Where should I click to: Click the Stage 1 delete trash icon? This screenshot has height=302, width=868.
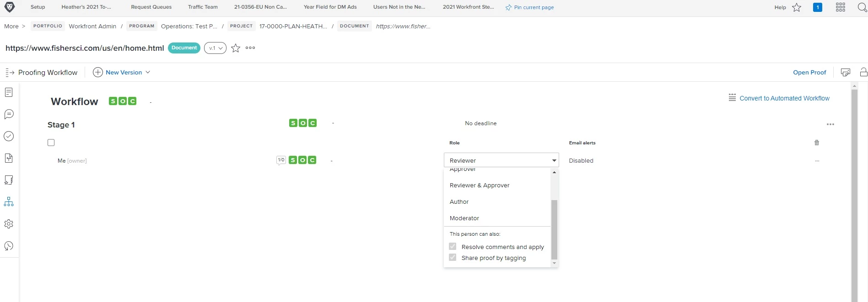click(817, 143)
